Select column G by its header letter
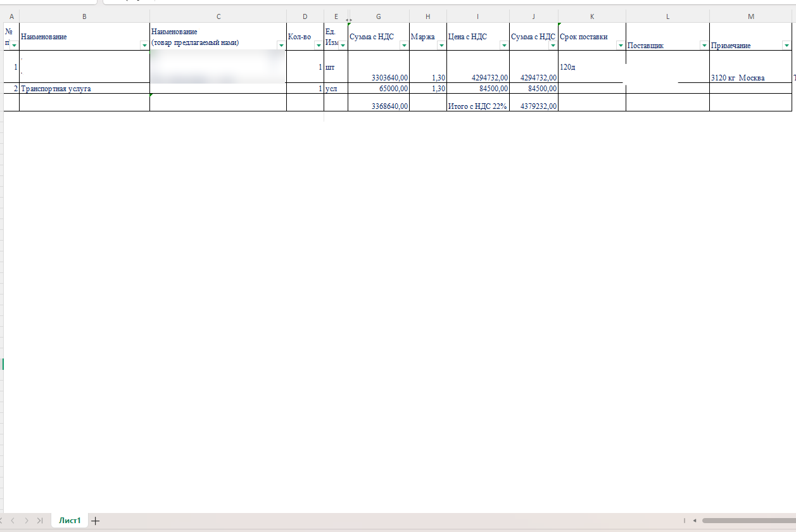 point(379,16)
